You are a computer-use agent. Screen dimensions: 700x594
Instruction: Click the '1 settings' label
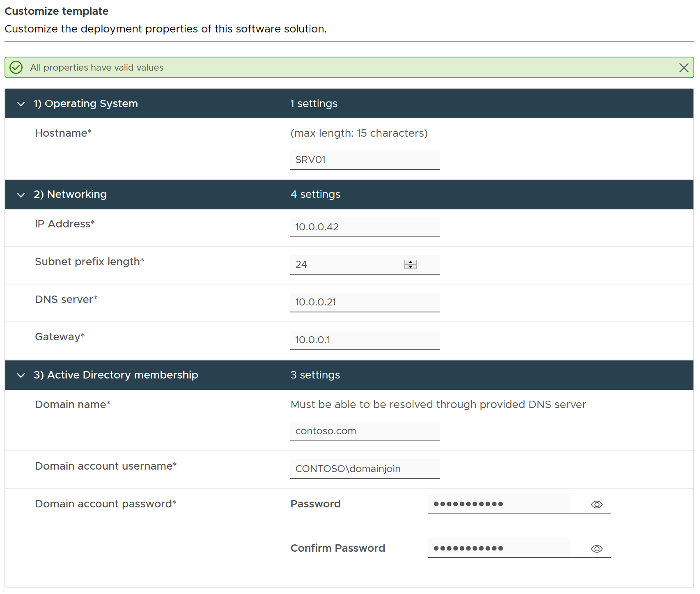point(314,103)
